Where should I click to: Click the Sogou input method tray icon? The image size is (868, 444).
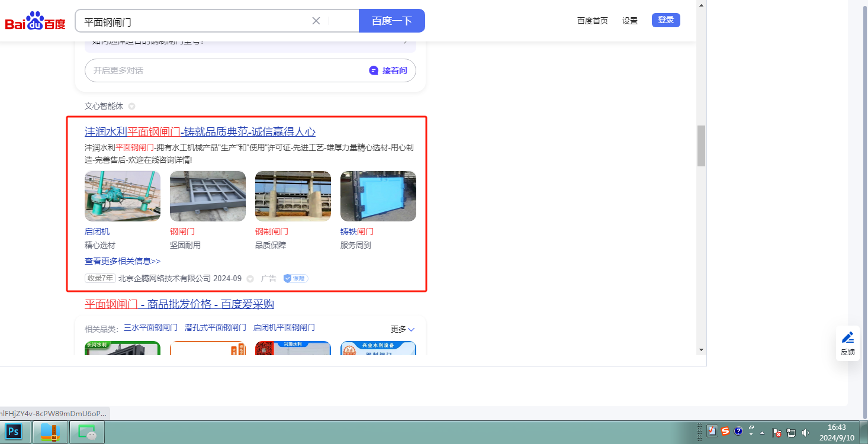coord(725,431)
